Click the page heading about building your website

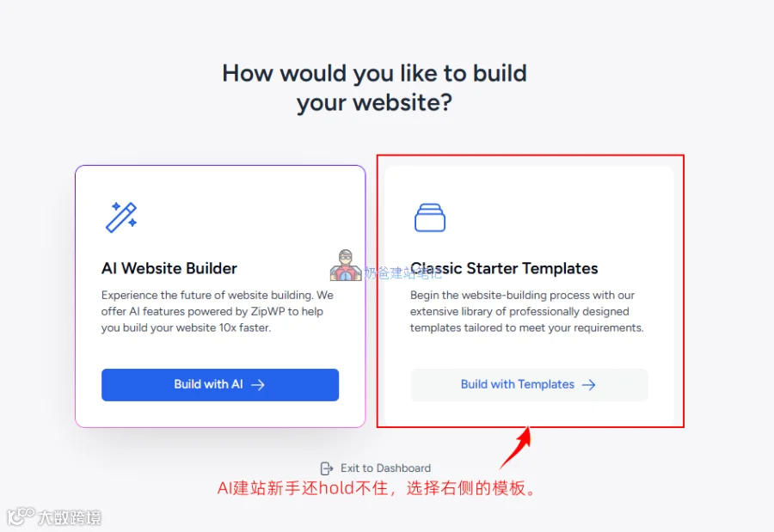(x=374, y=88)
